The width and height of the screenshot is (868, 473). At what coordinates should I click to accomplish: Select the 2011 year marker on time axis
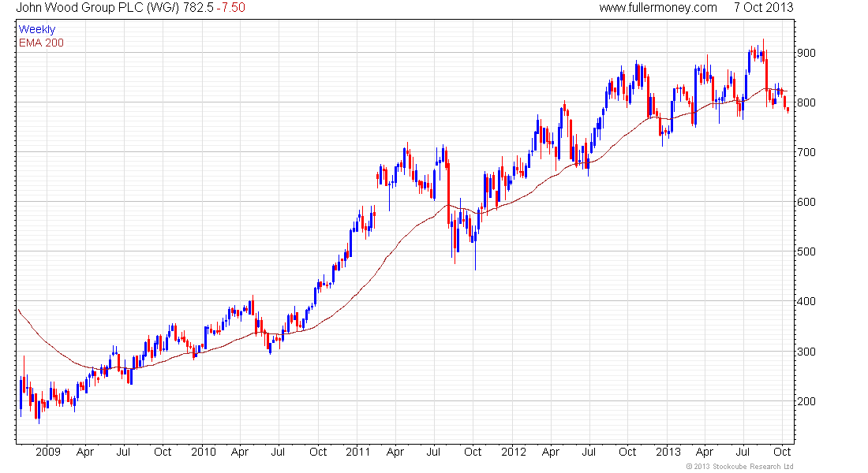coord(358,453)
